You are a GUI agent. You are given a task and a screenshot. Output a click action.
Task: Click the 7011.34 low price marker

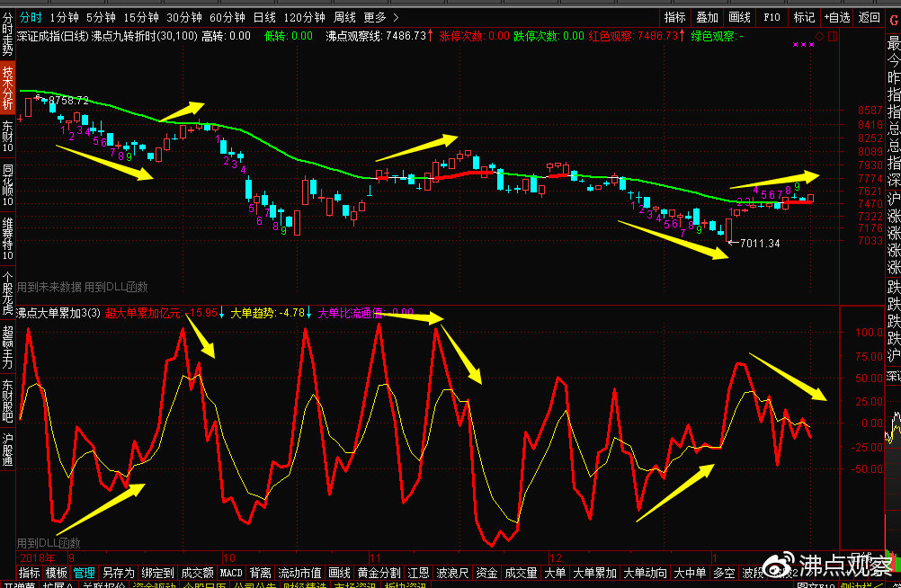(759, 243)
